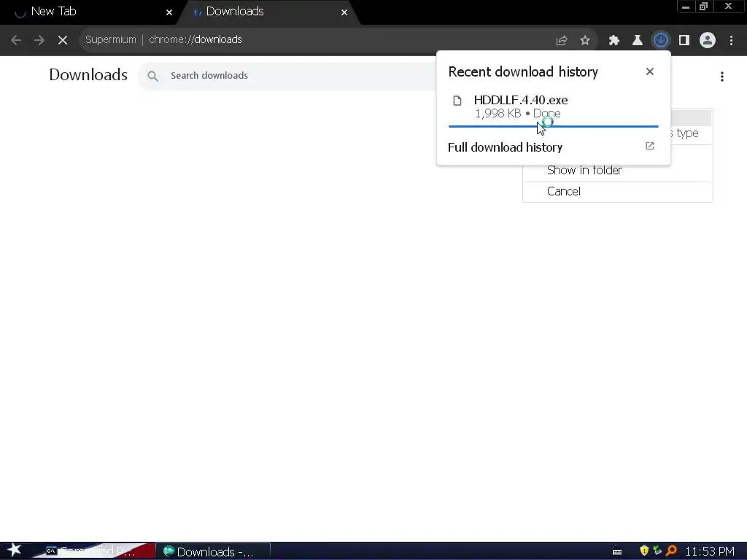Click the file icon next to HDDLLF.4.40.exe
The width and height of the screenshot is (747, 560).
(x=457, y=101)
